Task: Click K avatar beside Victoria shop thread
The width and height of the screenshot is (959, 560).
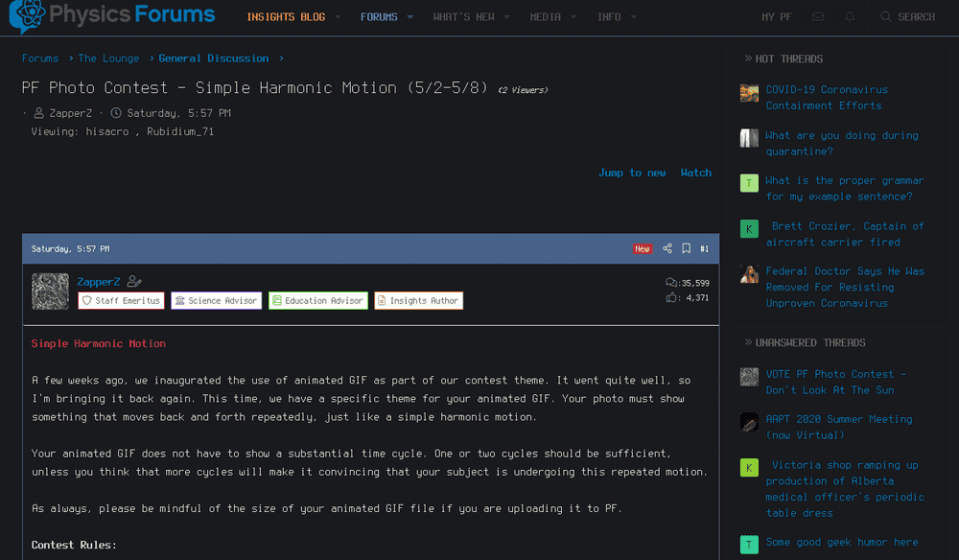Action: coord(749,468)
